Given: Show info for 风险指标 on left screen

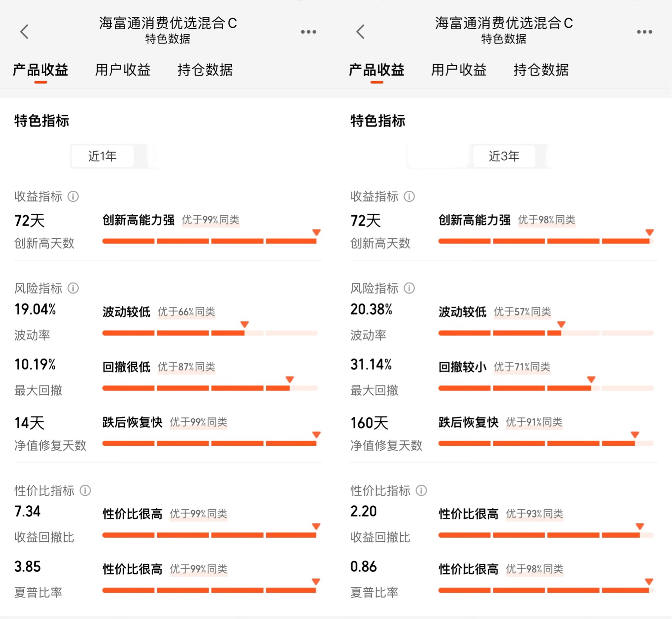Looking at the screenshot, I should pos(73,288).
